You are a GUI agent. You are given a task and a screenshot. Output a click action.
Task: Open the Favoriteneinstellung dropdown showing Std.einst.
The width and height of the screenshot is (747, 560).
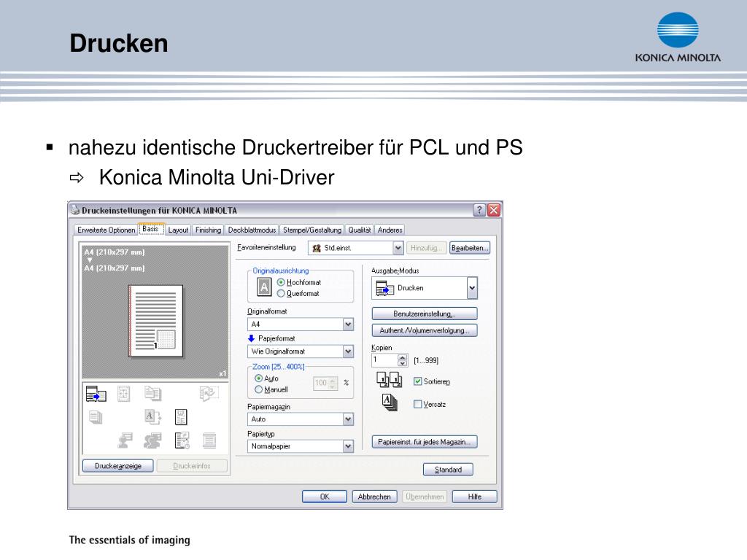click(356, 248)
